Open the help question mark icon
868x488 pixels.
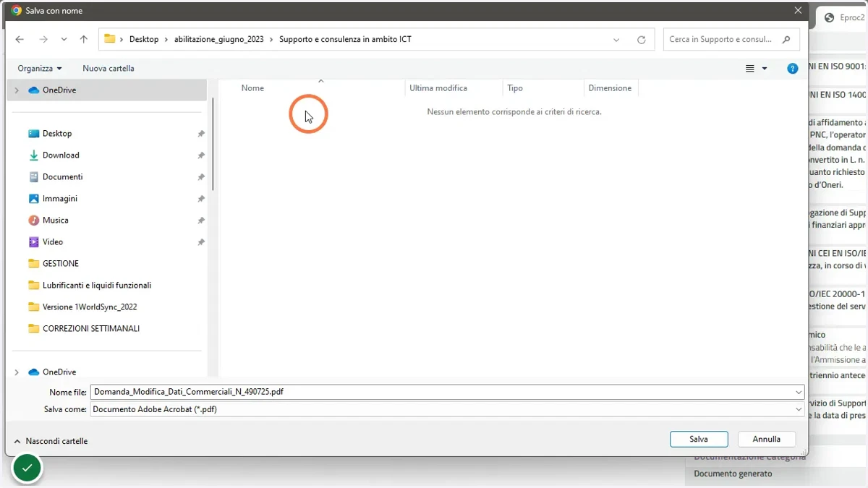point(793,69)
